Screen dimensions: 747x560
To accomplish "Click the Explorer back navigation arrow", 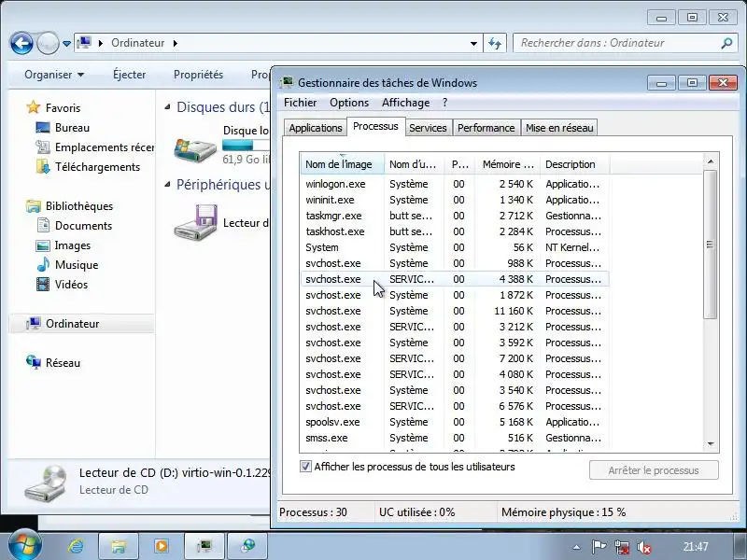I will coord(21,43).
